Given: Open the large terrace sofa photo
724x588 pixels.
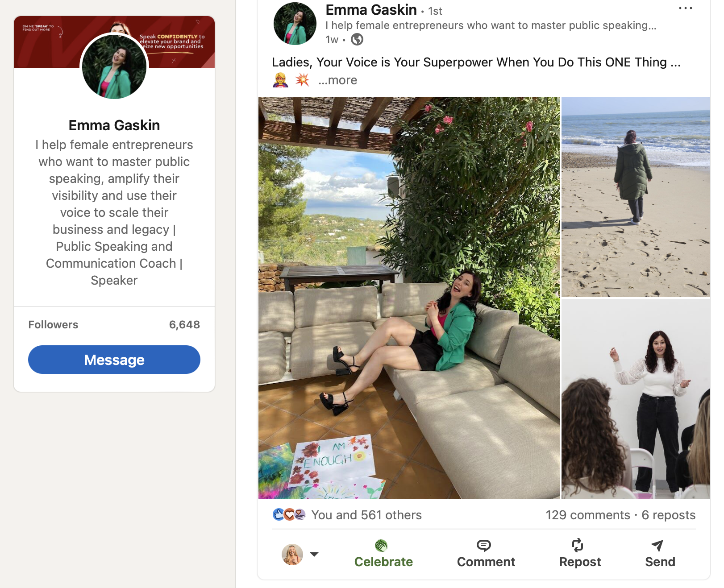Looking at the screenshot, I should click(x=408, y=298).
